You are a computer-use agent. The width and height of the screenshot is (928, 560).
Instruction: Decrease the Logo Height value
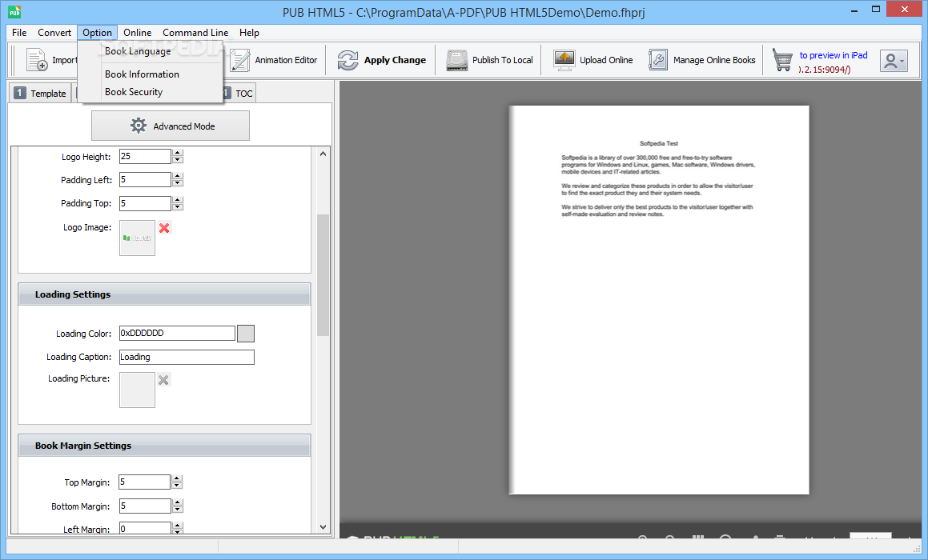pos(178,160)
